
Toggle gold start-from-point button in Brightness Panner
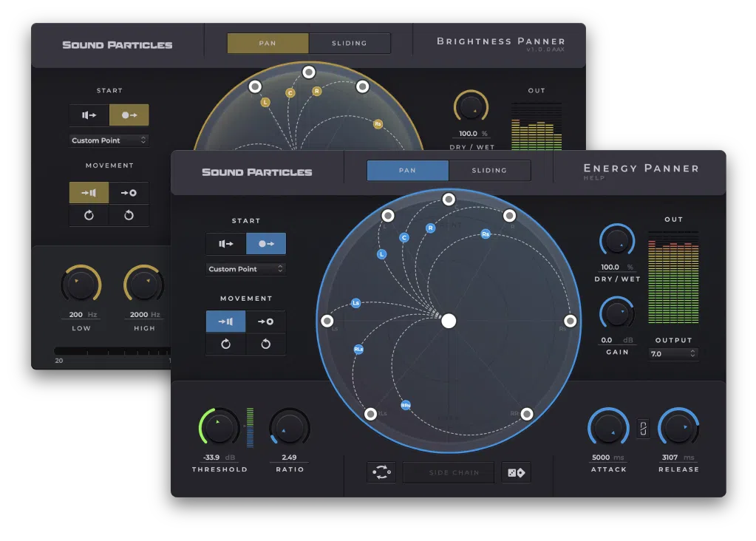point(129,115)
